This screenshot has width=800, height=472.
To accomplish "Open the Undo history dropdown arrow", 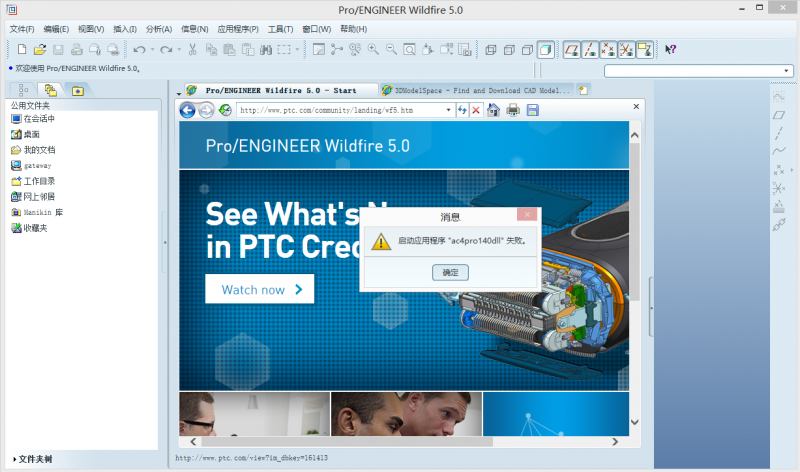I will [152, 49].
